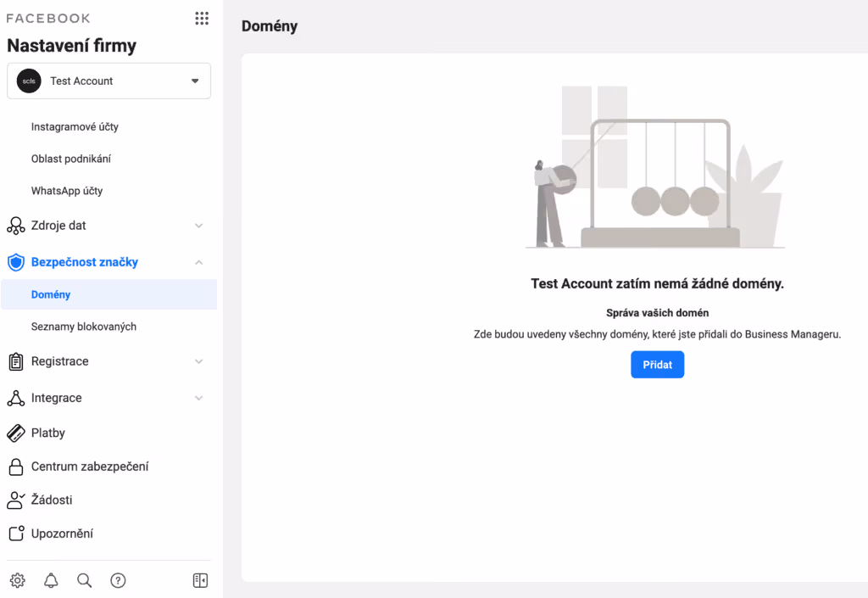Open the help question mark icon
The width and height of the screenshot is (868, 598).
coord(118,580)
